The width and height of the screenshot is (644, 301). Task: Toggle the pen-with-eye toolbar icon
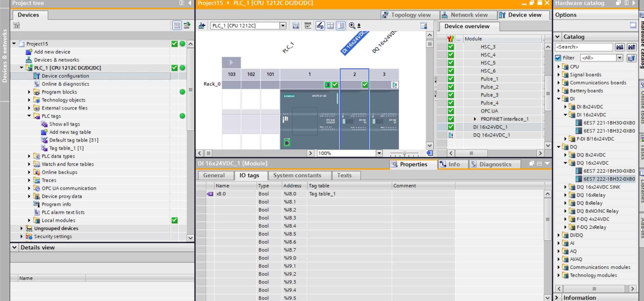[320, 26]
